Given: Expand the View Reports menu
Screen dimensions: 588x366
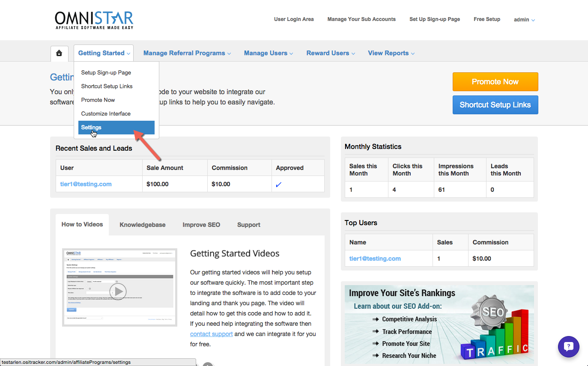Looking at the screenshot, I should 391,53.
